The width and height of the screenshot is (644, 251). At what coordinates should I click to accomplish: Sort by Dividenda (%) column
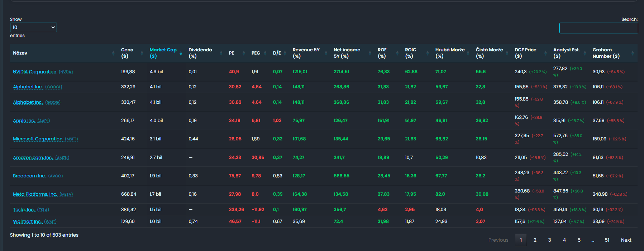(x=206, y=53)
